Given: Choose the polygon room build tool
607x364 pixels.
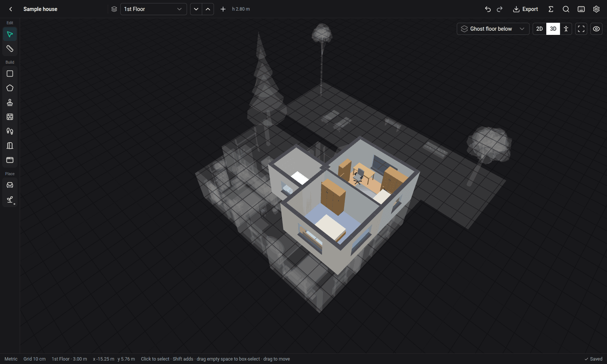Looking at the screenshot, I should (10, 88).
